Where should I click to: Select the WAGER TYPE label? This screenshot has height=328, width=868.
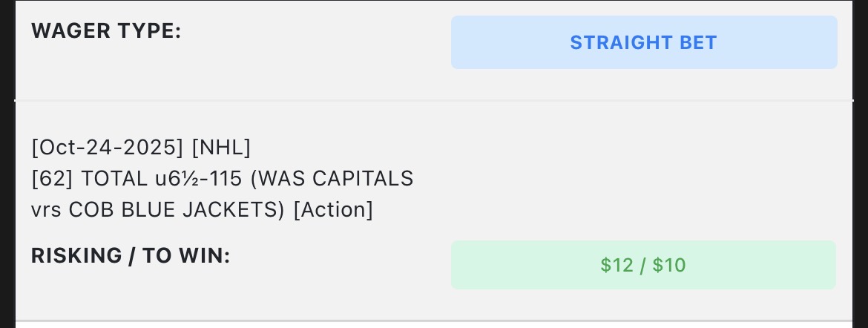(106, 33)
